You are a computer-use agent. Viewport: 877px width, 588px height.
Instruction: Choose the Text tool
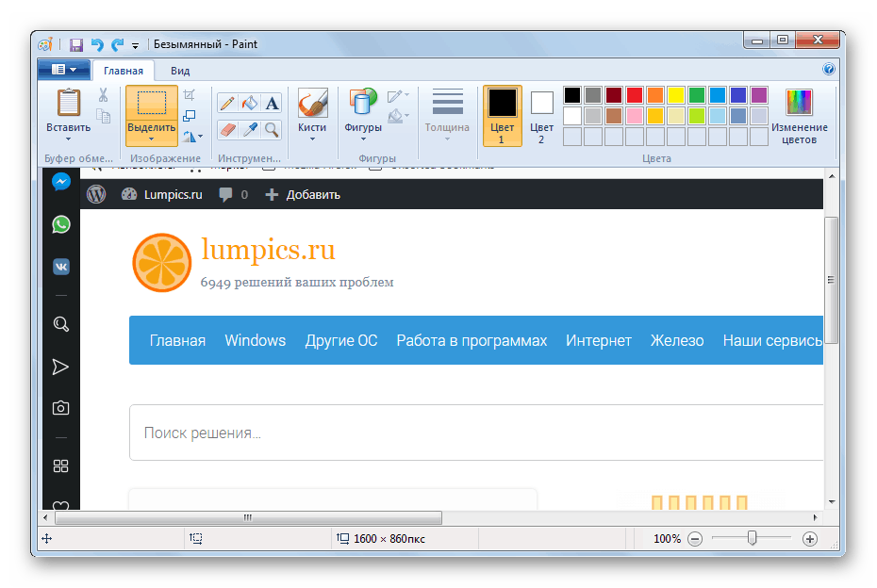[271, 102]
